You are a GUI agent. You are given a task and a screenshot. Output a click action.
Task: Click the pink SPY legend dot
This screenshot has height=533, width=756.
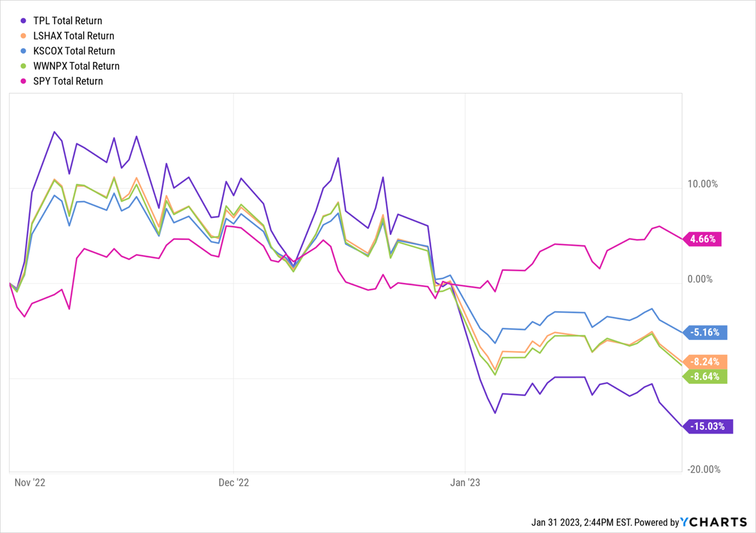tap(23, 81)
